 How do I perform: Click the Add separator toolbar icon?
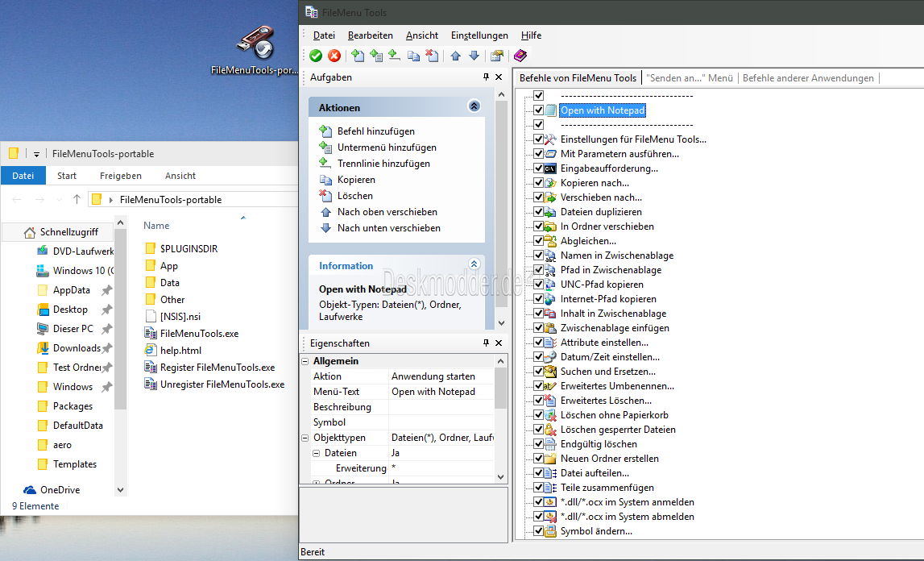pyautogui.click(x=394, y=56)
